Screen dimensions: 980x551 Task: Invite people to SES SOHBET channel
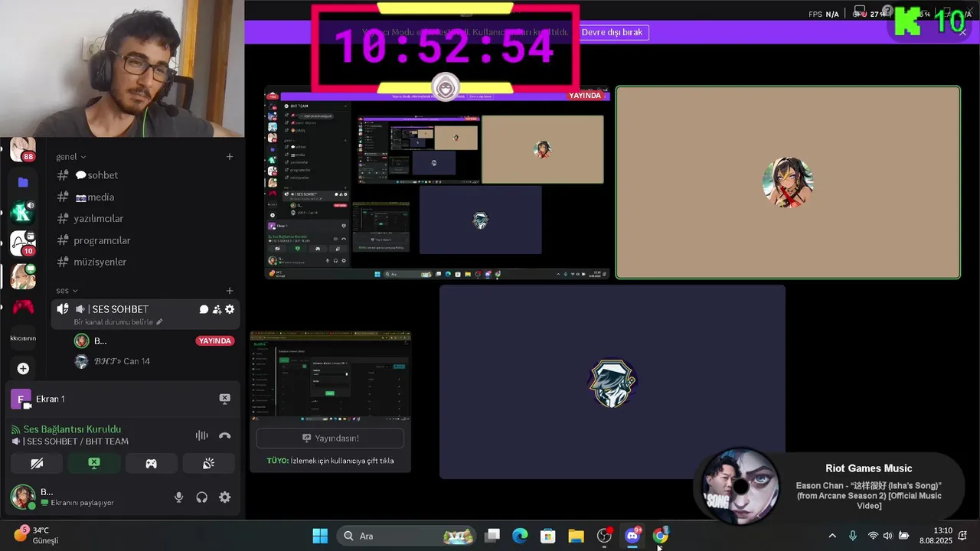[217, 309]
